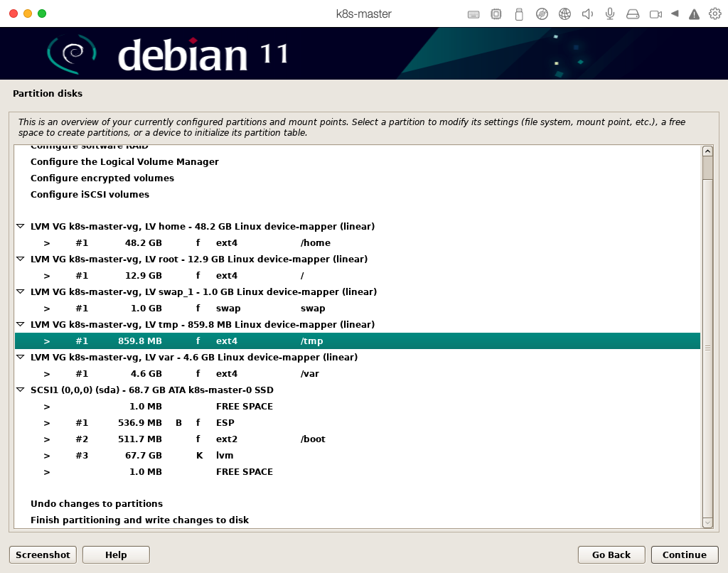Click the k8s-master window title
Image resolution: width=728 pixels, height=573 pixels.
(363, 14)
